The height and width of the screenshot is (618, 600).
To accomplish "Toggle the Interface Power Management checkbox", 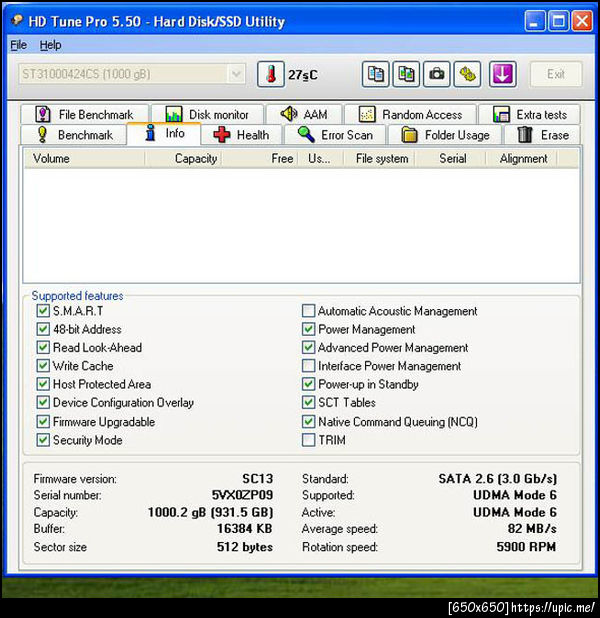I will (308, 366).
